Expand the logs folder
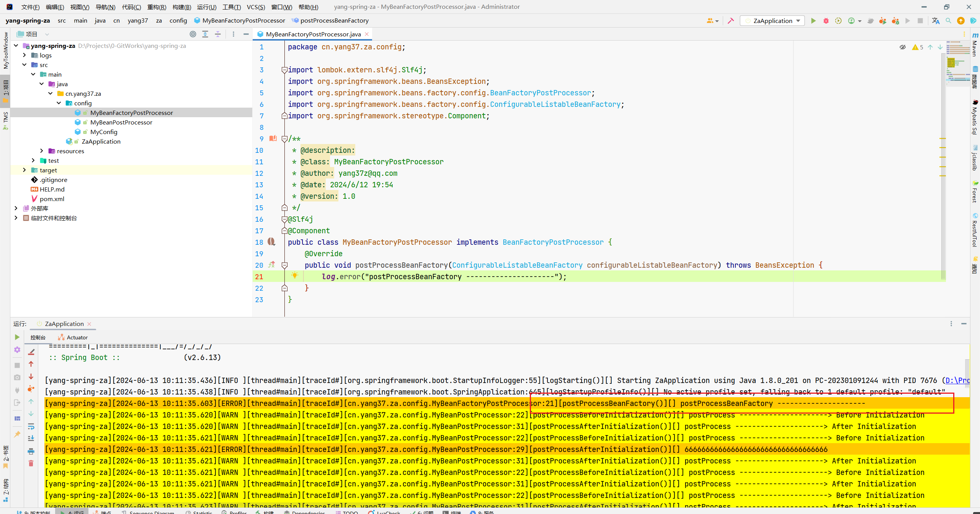Viewport: 980px width, 514px height. click(24, 55)
